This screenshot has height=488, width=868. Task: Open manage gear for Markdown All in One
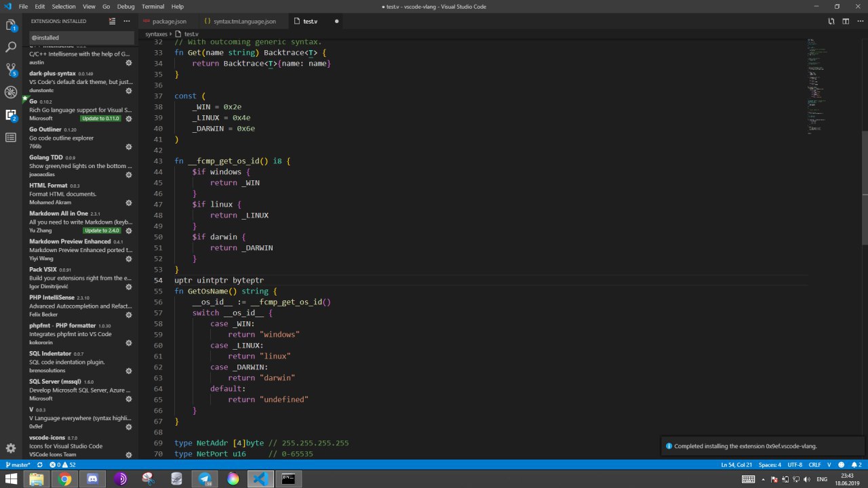pyautogui.click(x=129, y=230)
